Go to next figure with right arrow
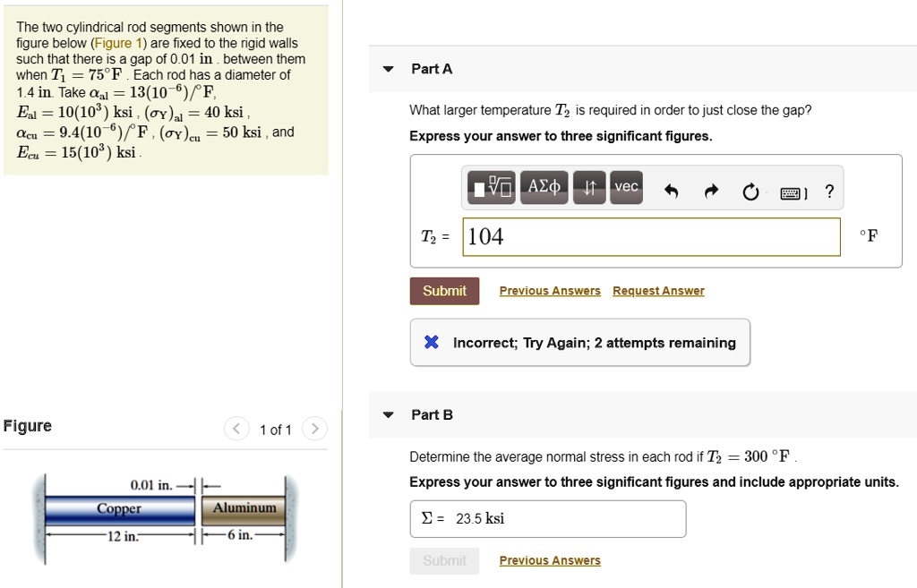 (314, 429)
